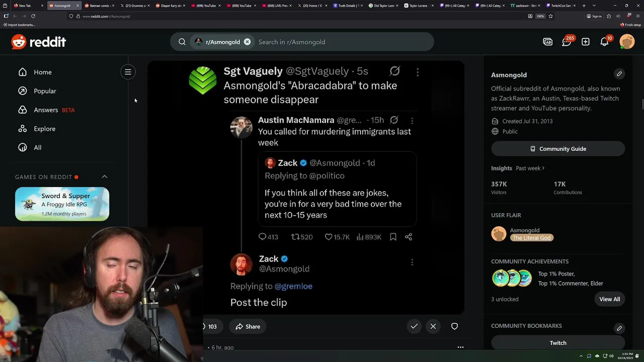Viewport: 644px width, 362px height.
Task: Remove the r/Asmongold search filter
Action: click(247, 42)
